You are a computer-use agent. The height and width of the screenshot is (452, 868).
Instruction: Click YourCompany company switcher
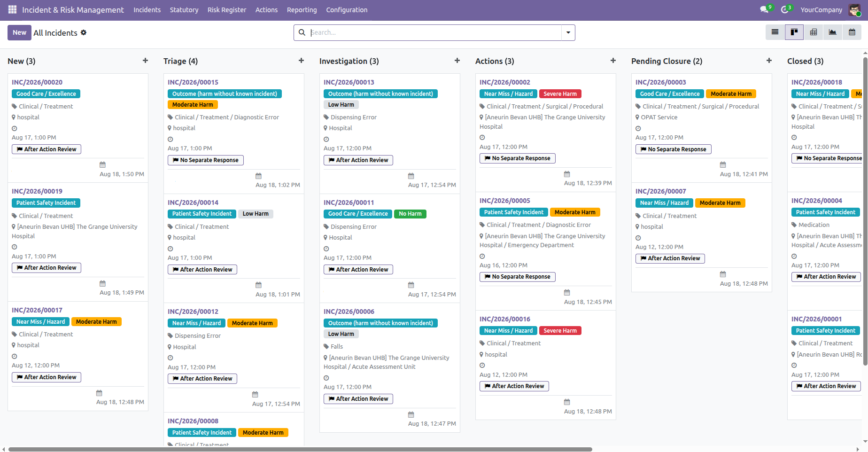(x=821, y=10)
